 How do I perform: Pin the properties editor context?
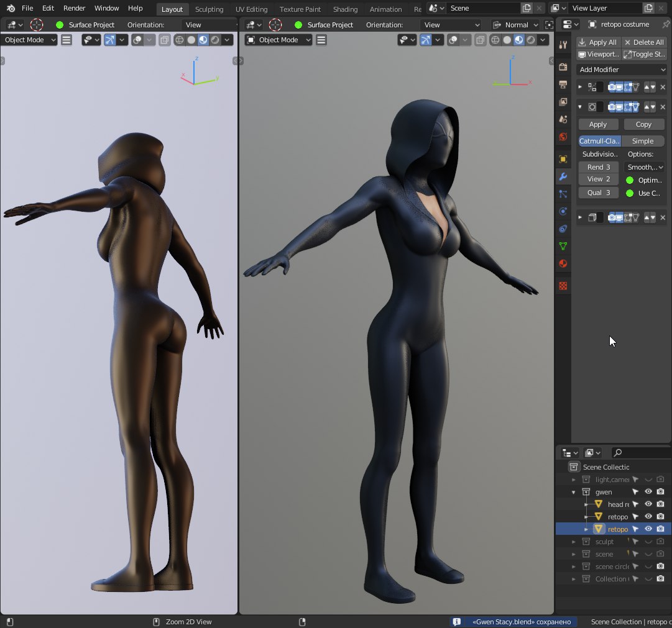(x=666, y=24)
